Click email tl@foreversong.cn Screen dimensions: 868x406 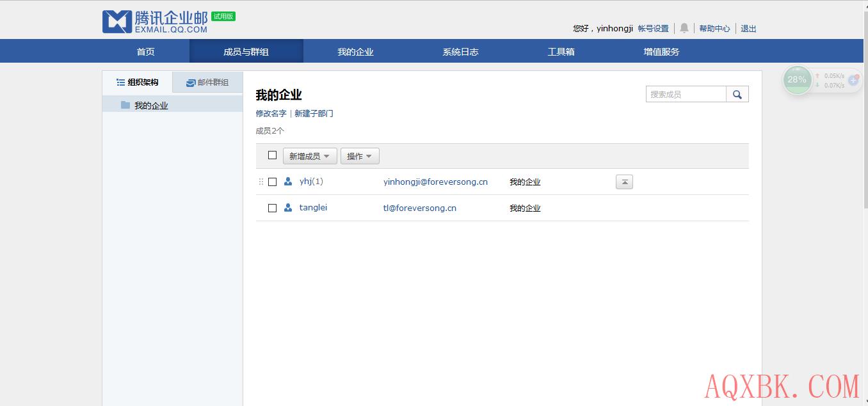420,208
